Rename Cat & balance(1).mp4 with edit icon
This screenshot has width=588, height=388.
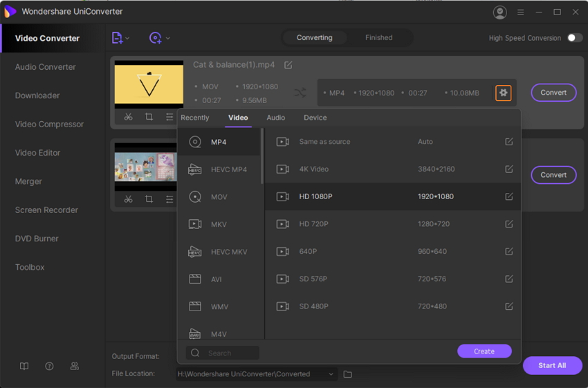tap(288, 65)
